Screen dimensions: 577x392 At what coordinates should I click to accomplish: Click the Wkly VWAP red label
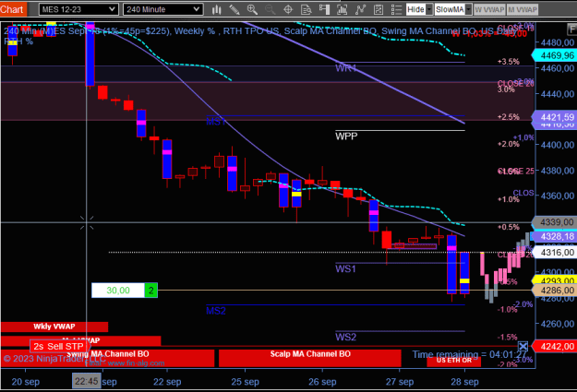(x=54, y=327)
